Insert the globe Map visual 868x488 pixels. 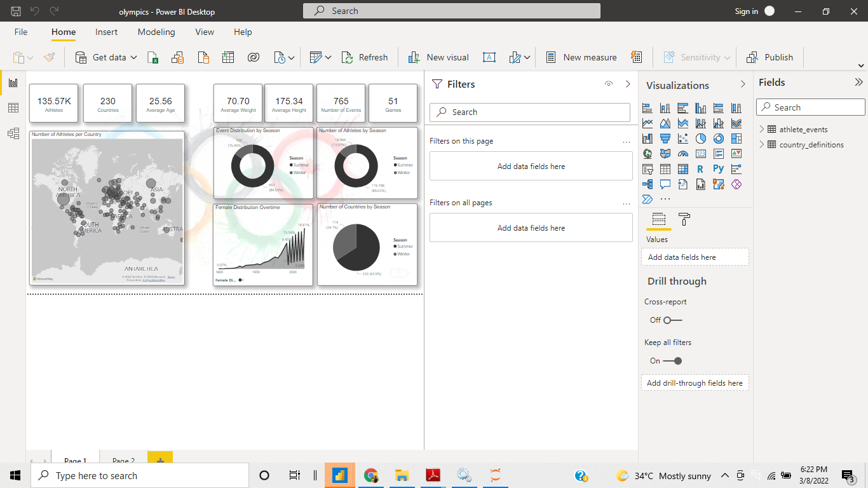(x=648, y=154)
